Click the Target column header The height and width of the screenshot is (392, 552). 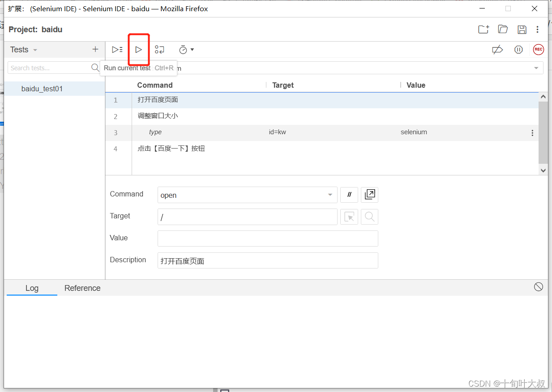pyautogui.click(x=283, y=85)
